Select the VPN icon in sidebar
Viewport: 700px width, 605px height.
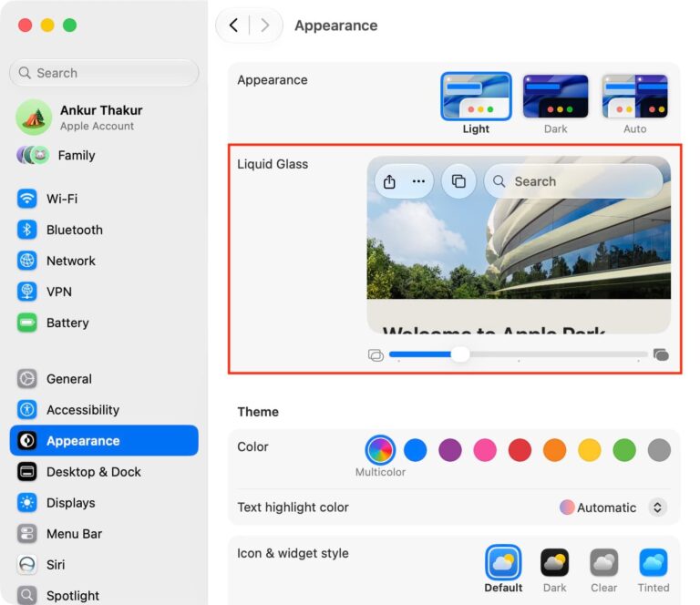pyautogui.click(x=26, y=292)
